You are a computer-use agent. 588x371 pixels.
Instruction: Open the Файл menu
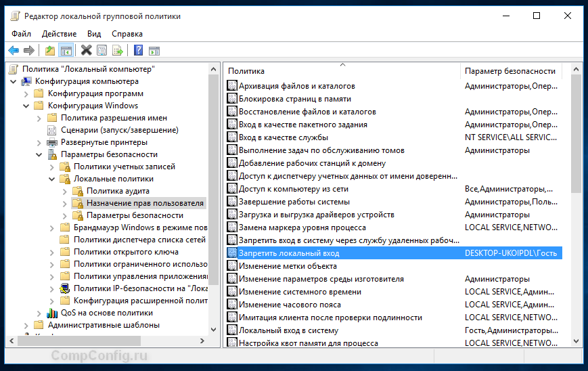[x=21, y=34]
